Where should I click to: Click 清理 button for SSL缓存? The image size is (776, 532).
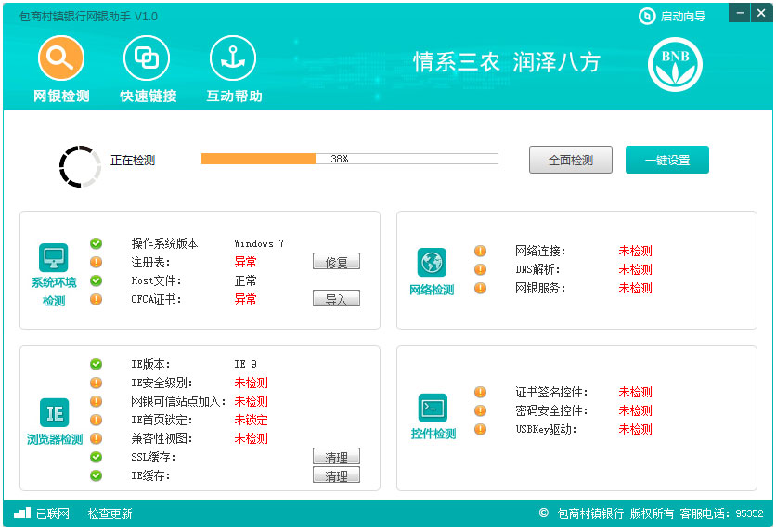(x=336, y=457)
